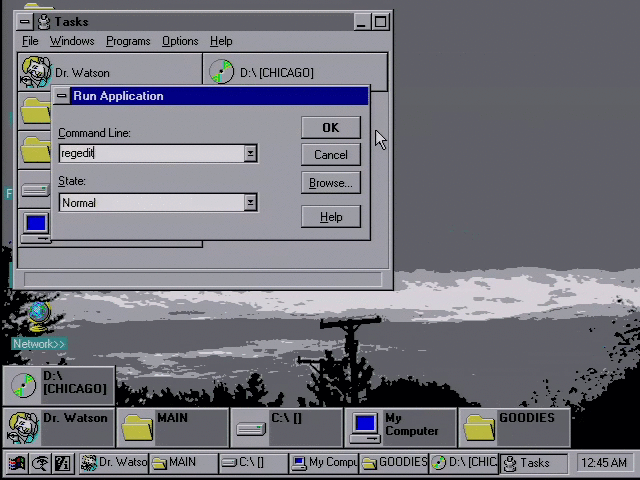Click the Help button in Run Application

click(331, 217)
